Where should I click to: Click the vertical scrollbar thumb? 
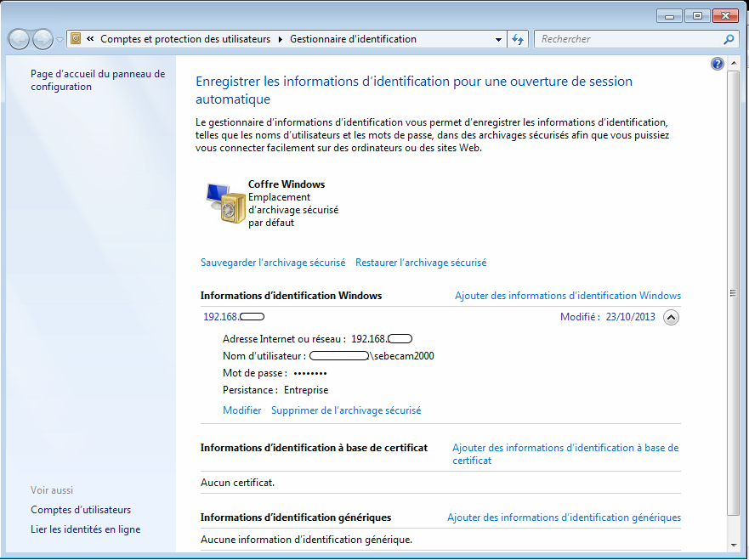tap(733, 292)
